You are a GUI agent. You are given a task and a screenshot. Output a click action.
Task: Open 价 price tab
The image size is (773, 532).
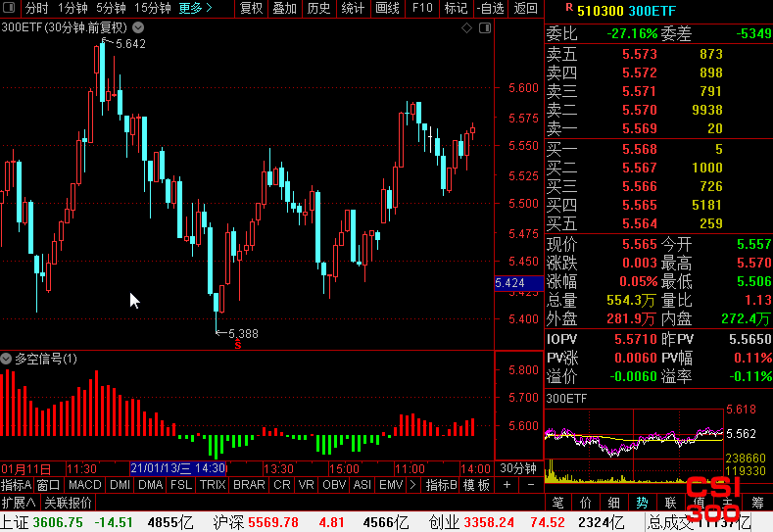tap(586, 503)
